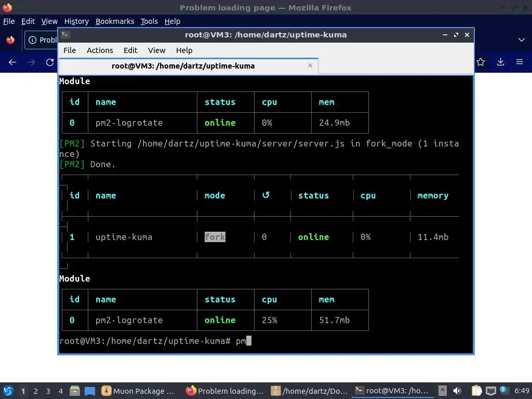The width and height of the screenshot is (532, 399).
Task: Open the file manager from taskbar quick launch
Action: click(75, 391)
